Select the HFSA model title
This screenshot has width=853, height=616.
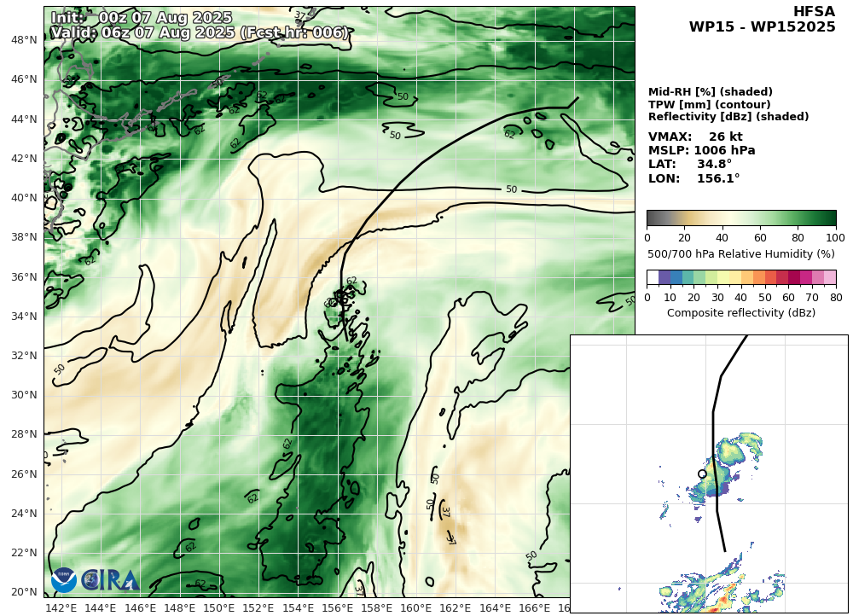pos(814,12)
